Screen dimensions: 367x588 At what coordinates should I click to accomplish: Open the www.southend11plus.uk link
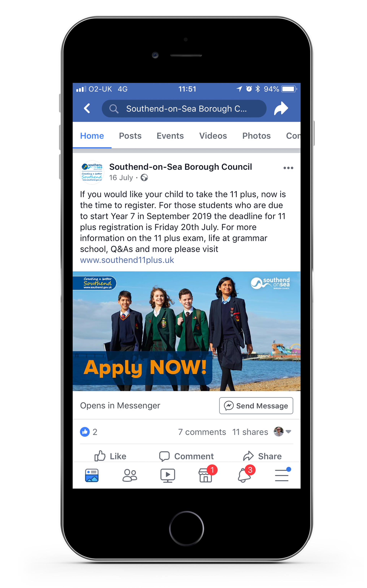pyautogui.click(x=127, y=260)
